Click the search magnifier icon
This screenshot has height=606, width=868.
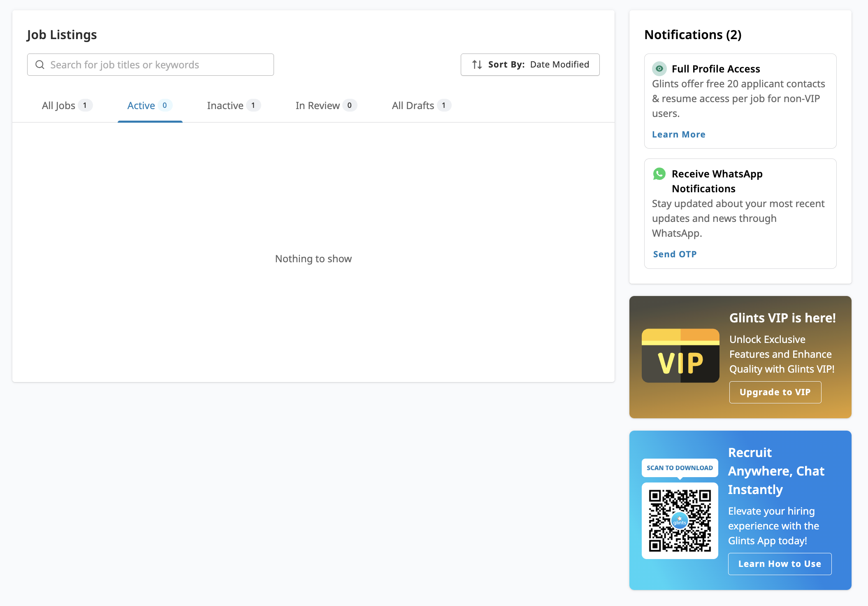tap(40, 65)
